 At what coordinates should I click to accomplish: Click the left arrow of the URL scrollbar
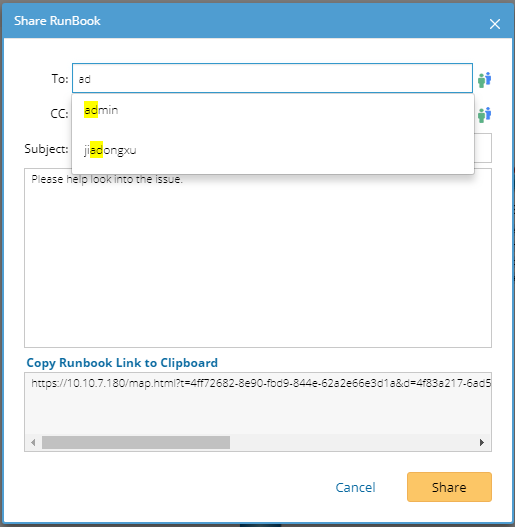(33, 442)
